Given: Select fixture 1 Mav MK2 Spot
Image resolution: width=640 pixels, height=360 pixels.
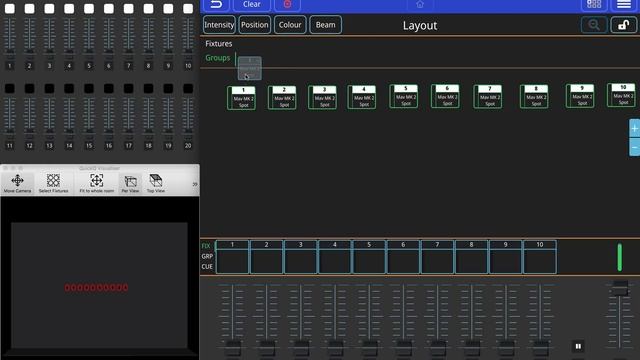Looking at the screenshot, I should click(x=242, y=98).
